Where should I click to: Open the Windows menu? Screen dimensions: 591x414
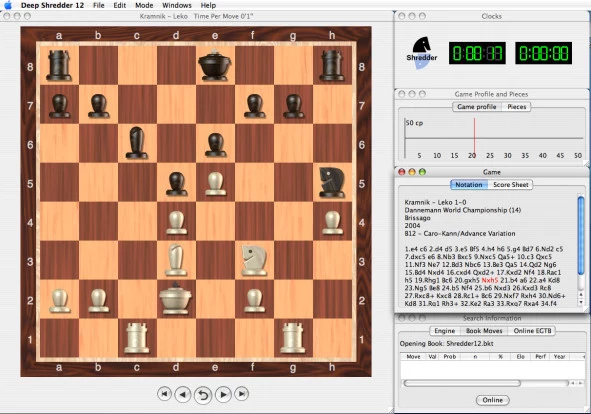(177, 5)
